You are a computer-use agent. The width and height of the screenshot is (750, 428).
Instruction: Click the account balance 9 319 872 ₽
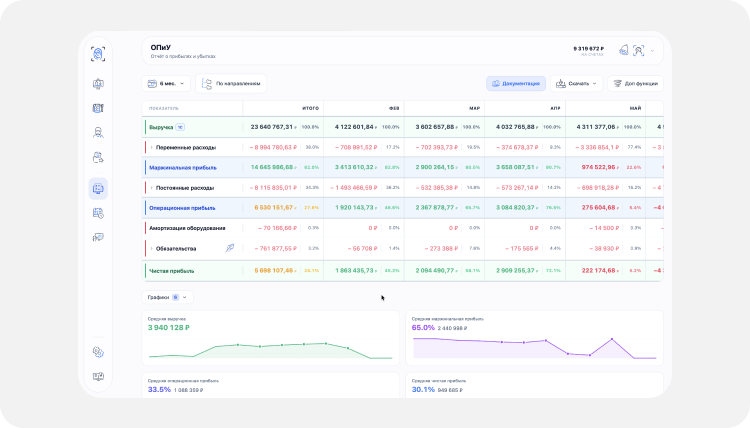pos(589,49)
